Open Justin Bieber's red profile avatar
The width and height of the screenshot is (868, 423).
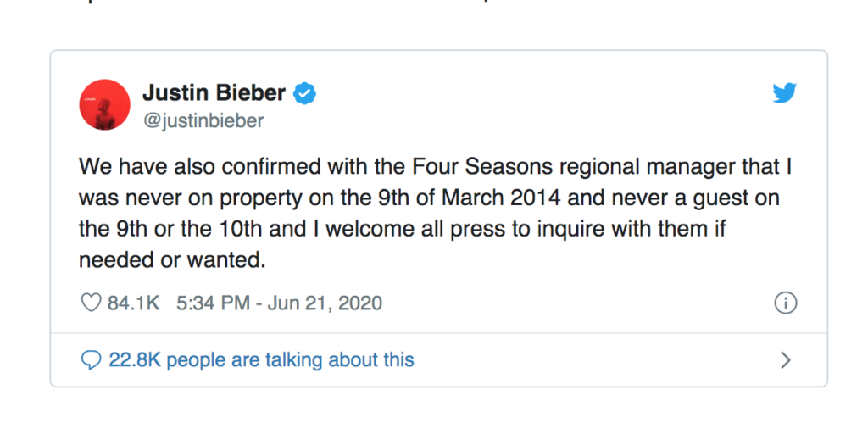coord(103,104)
